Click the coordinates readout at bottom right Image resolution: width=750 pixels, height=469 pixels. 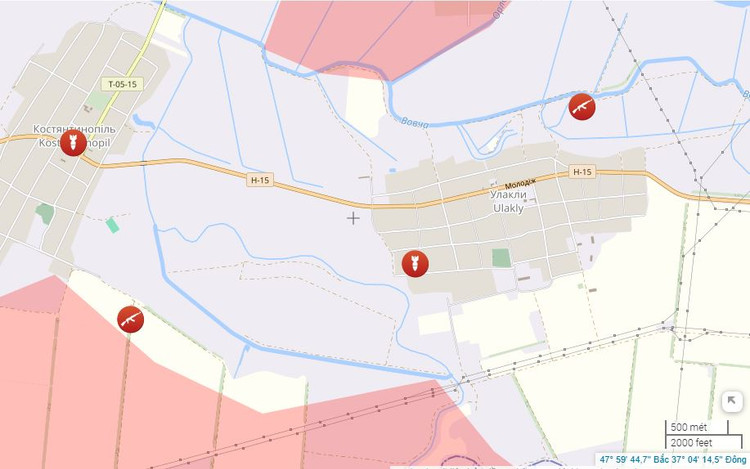click(x=673, y=459)
